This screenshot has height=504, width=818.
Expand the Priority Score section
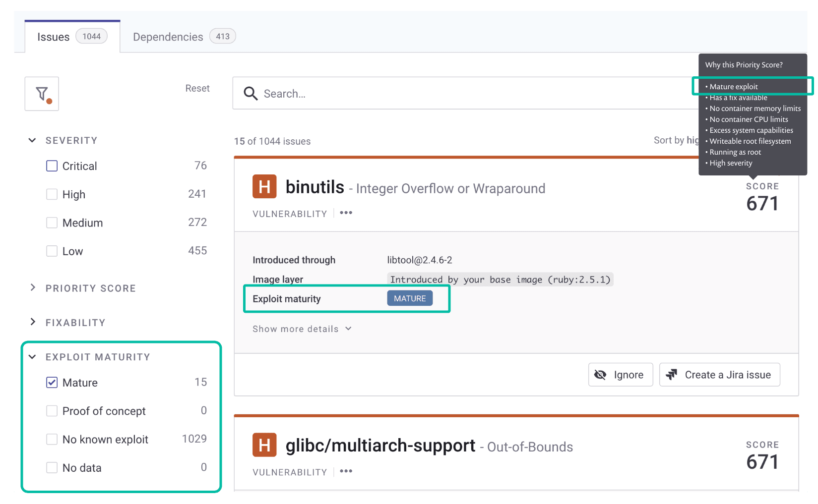33,287
